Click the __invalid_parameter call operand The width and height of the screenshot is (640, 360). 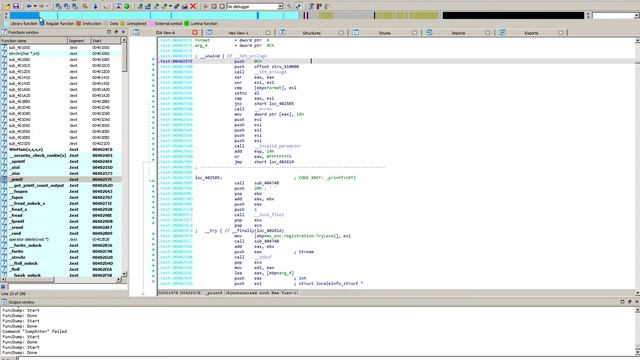click(x=278, y=146)
